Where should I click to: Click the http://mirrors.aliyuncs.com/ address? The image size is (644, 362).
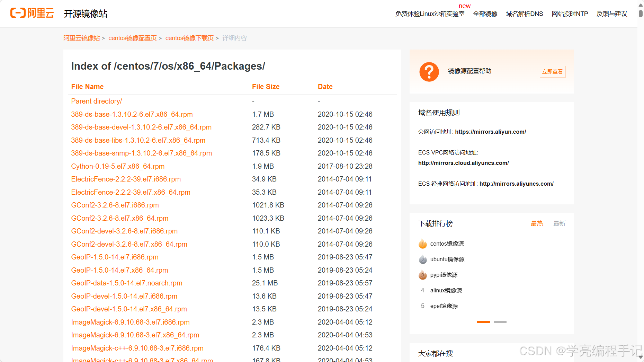click(516, 184)
